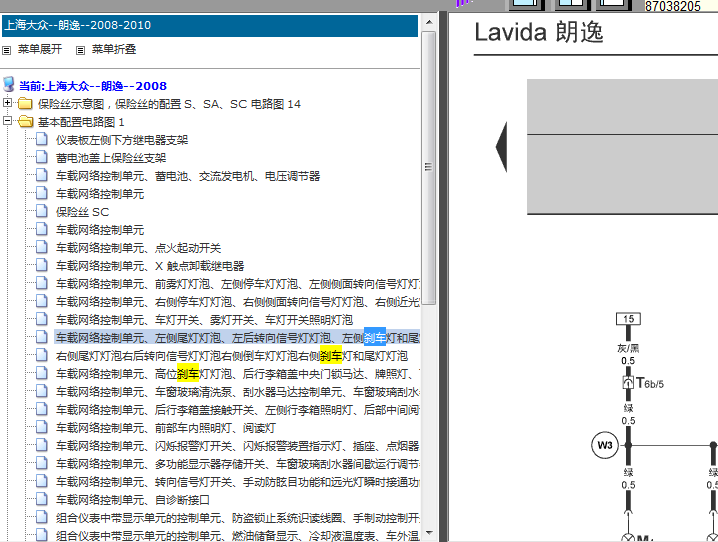The height and width of the screenshot is (542, 718).
Task: Click the 上海大众--朗逸--2008-2010 header bar
Action: (210, 25)
